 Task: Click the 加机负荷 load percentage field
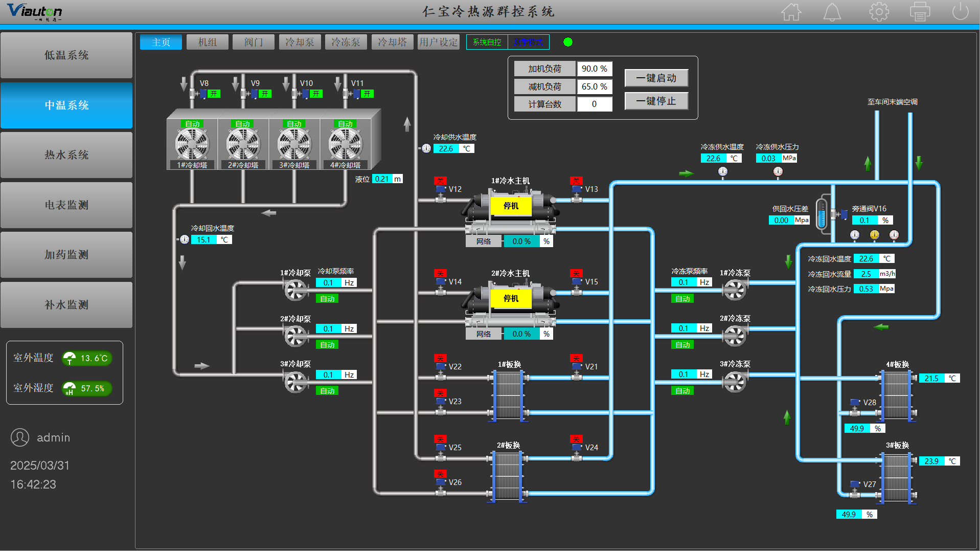click(594, 69)
